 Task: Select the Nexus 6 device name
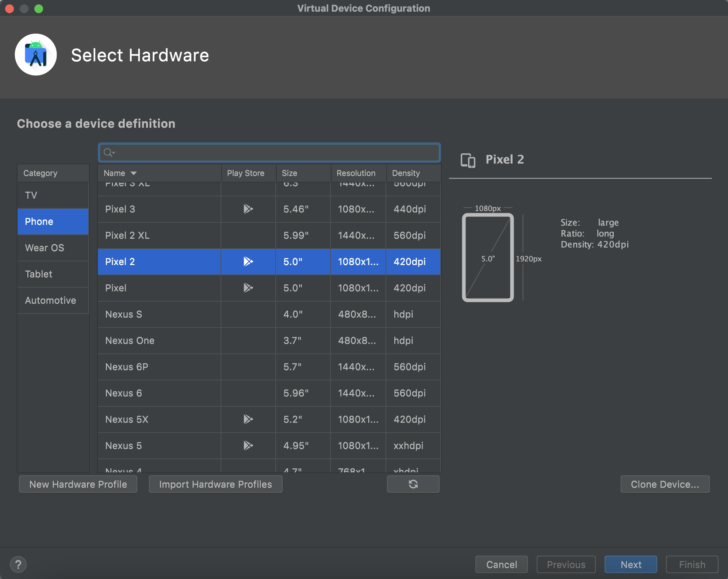coord(123,393)
